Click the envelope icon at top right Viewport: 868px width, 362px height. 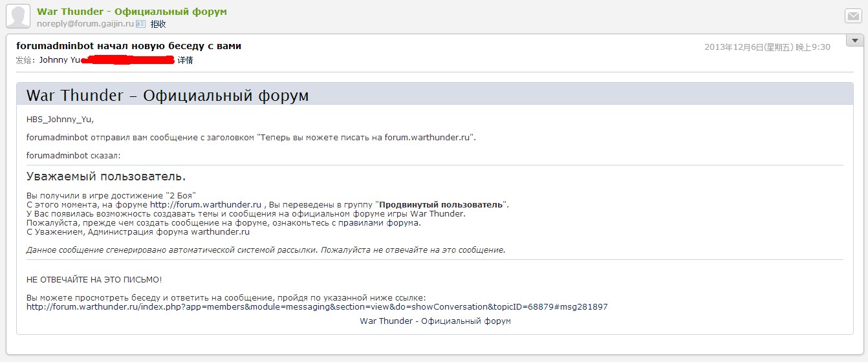pyautogui.click(x=852, y=16)
